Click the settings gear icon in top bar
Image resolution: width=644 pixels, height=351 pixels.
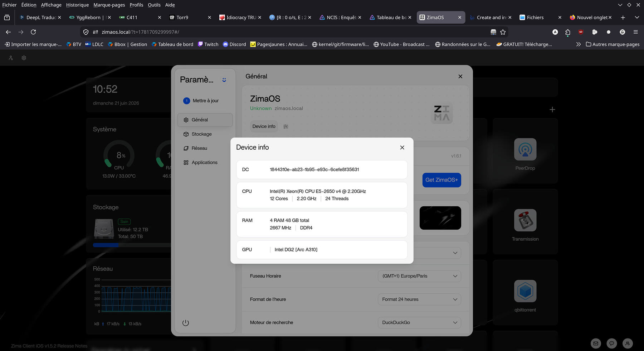(24, 58)
